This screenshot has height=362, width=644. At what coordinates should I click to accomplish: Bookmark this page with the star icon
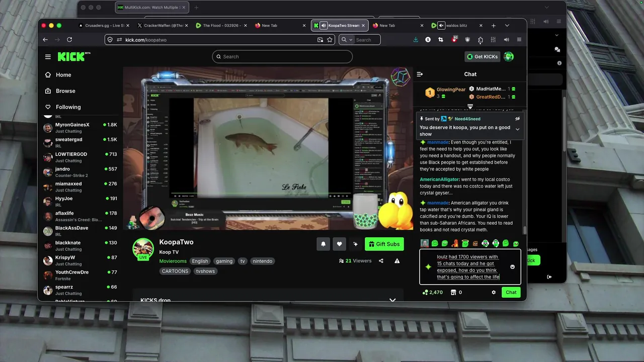click(x=330, y=40)
